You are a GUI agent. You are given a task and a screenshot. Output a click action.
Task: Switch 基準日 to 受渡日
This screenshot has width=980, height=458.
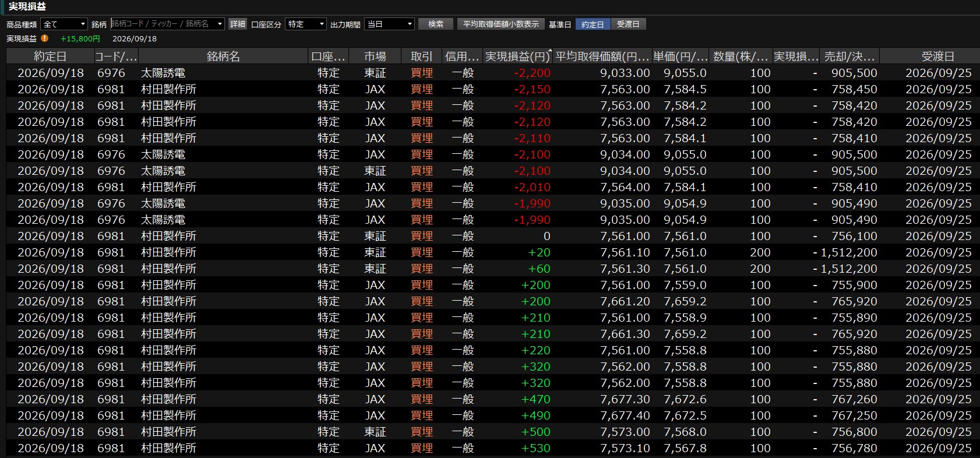pyautogui.click(x=628, y=24)
